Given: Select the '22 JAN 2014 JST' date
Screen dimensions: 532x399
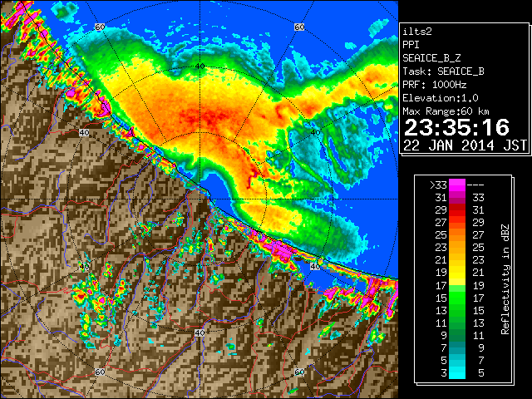Looking at the screenshot, I should point(465,145).
